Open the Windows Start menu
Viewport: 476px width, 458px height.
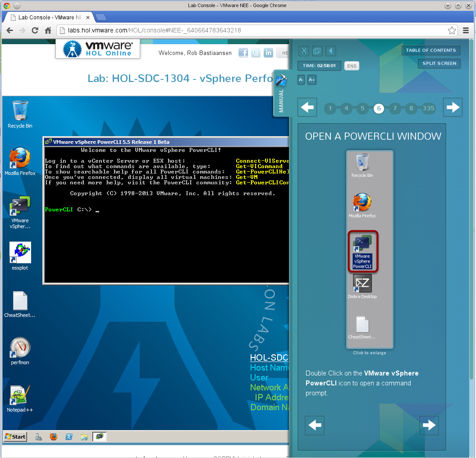[x=14, y=436]
